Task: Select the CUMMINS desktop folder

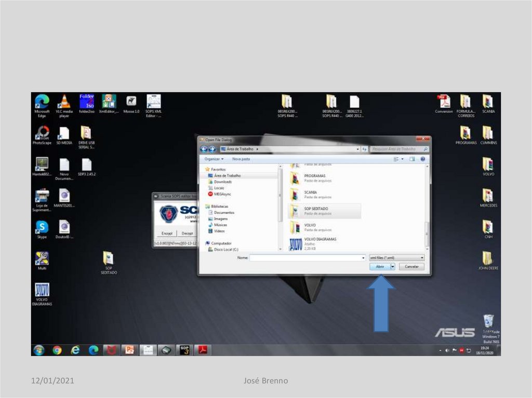Action: click(x=488, y=135)
